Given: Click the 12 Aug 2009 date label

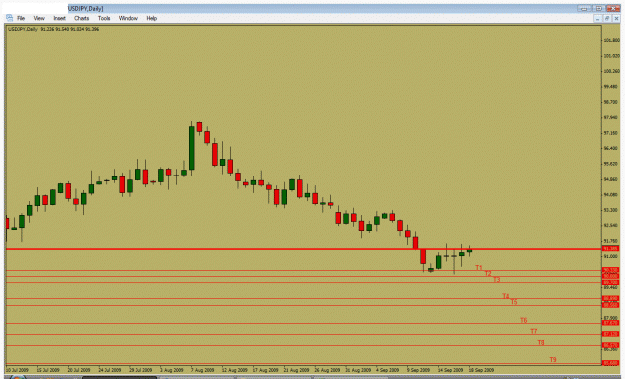Looking at the screenshot, I should pyautogui.click(x=234, y=370).
